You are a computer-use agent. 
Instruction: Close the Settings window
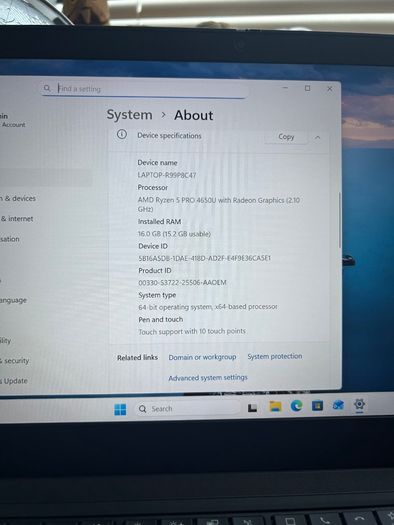pos(330,89)
